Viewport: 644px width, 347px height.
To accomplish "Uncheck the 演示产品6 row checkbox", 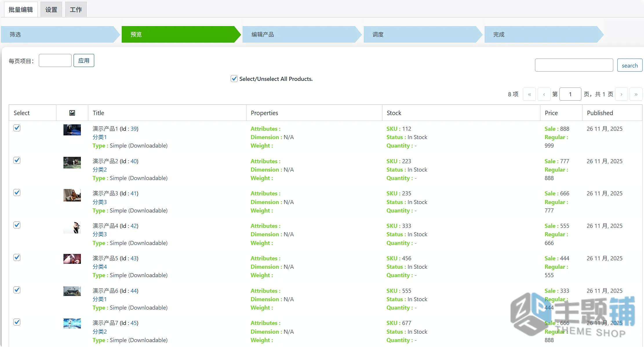I will pos(17,290).
